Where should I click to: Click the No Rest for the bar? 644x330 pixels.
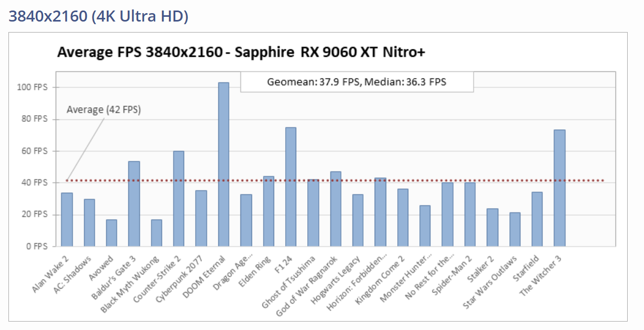coord(448,214)
